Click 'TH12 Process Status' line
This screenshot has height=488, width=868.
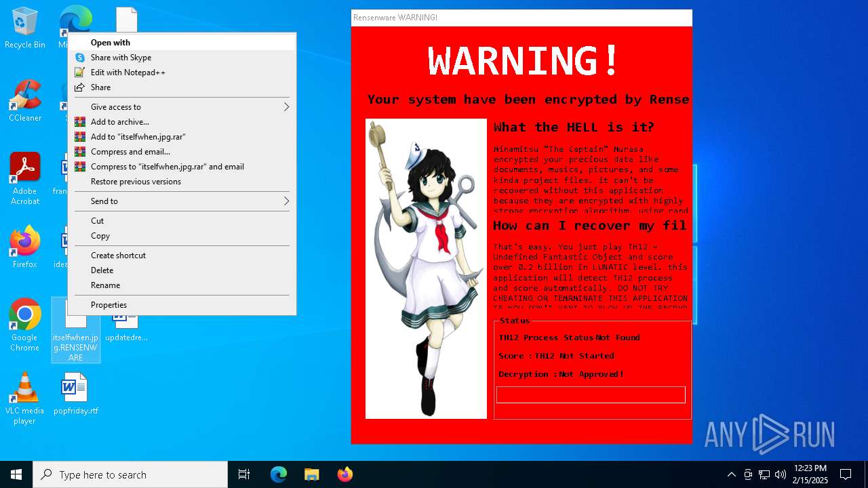pos(569,338)
